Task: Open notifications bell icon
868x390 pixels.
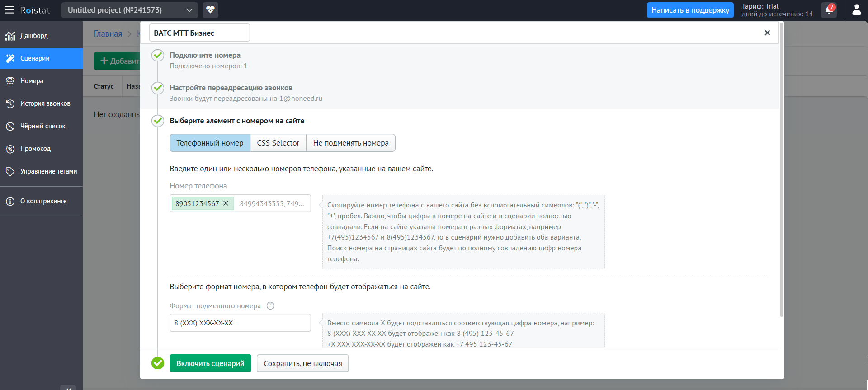Action: 829,10
